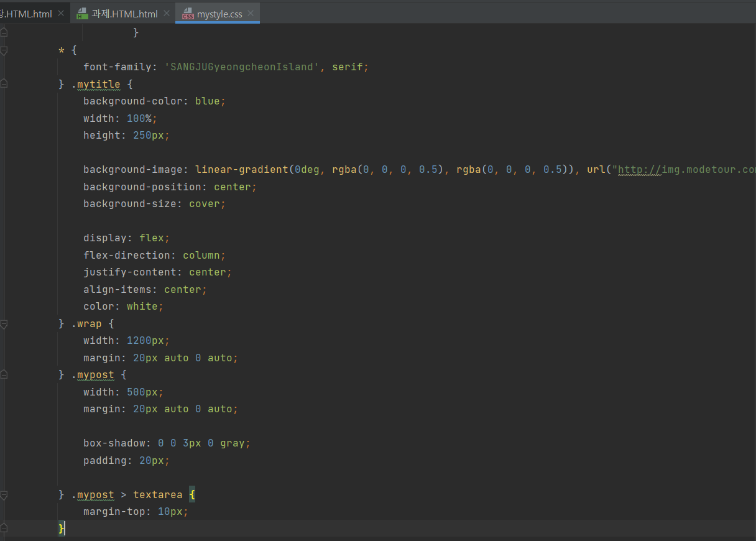Switch to the 과제.HTML.html tab

coord(124,14)
